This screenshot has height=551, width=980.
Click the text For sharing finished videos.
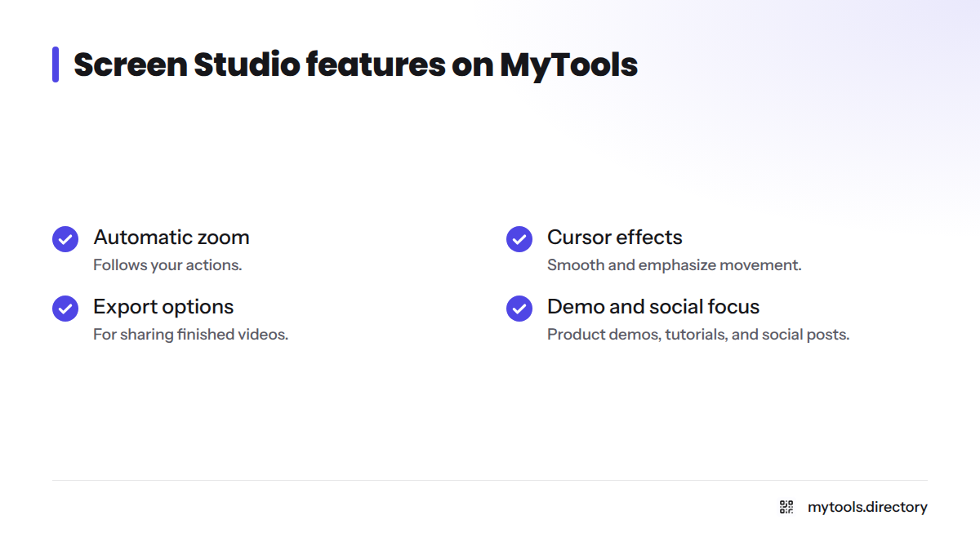[x=190, y=335]
